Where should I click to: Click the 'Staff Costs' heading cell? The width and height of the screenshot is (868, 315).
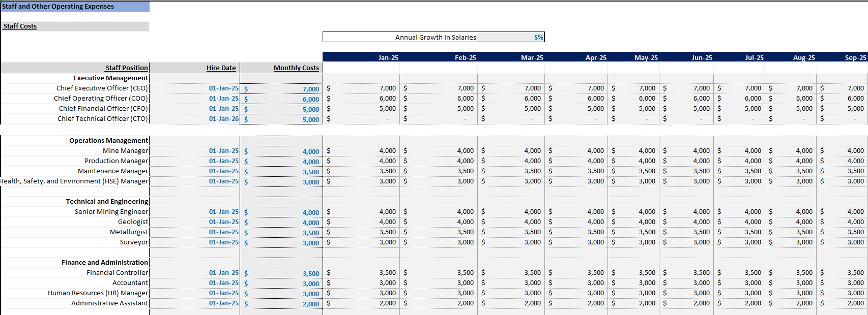tap(75, 26)
